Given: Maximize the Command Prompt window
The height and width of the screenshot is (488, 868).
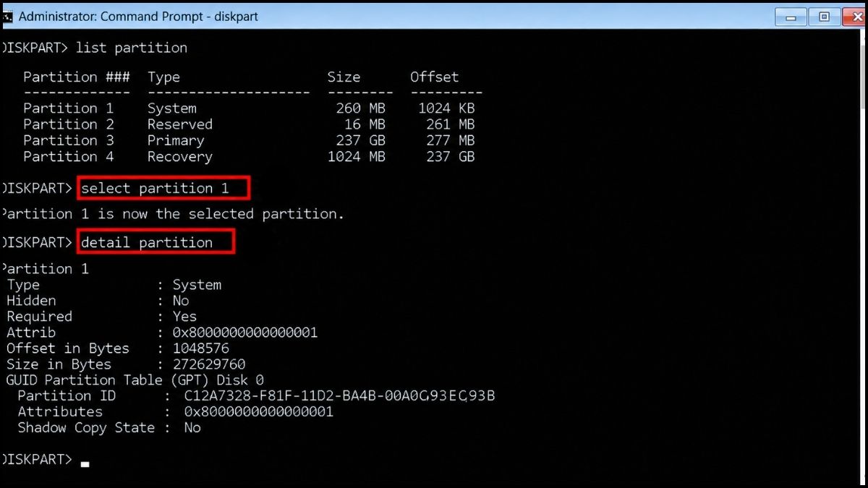Looking at the screenshot, I should [x=825, y=16].
